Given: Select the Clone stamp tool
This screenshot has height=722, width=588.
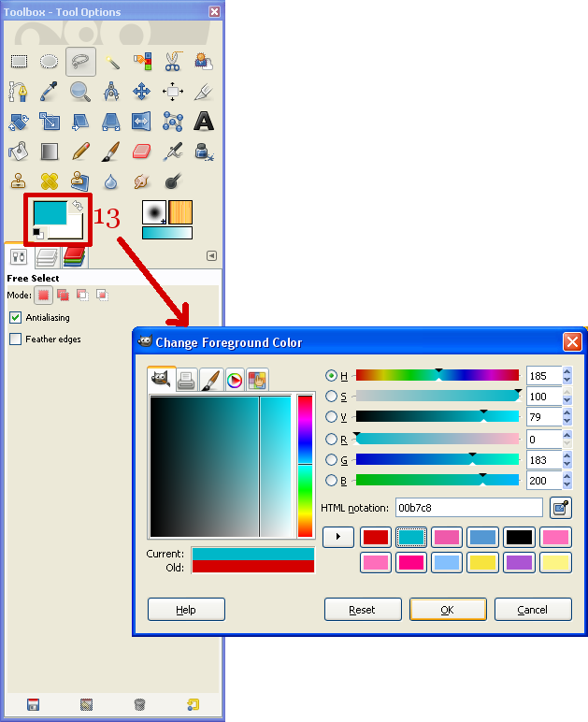Looking at the screenshot, I should (x=19, y=181).
